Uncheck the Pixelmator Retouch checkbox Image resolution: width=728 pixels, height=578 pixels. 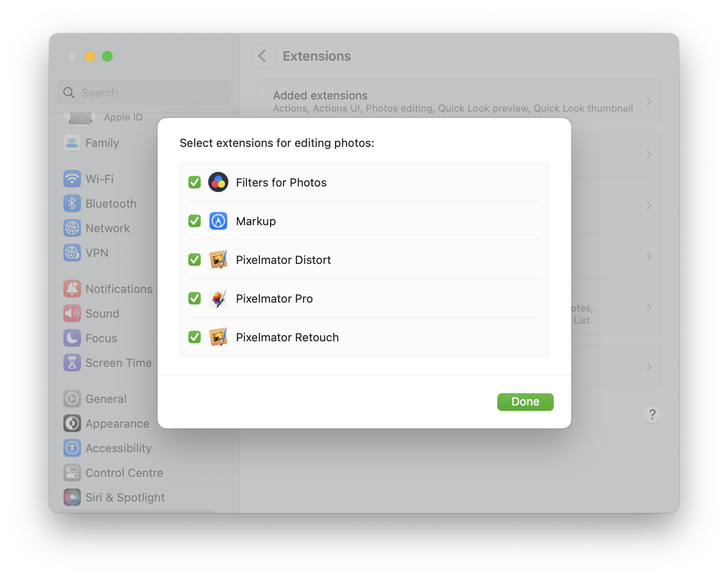tap(195, 337)
